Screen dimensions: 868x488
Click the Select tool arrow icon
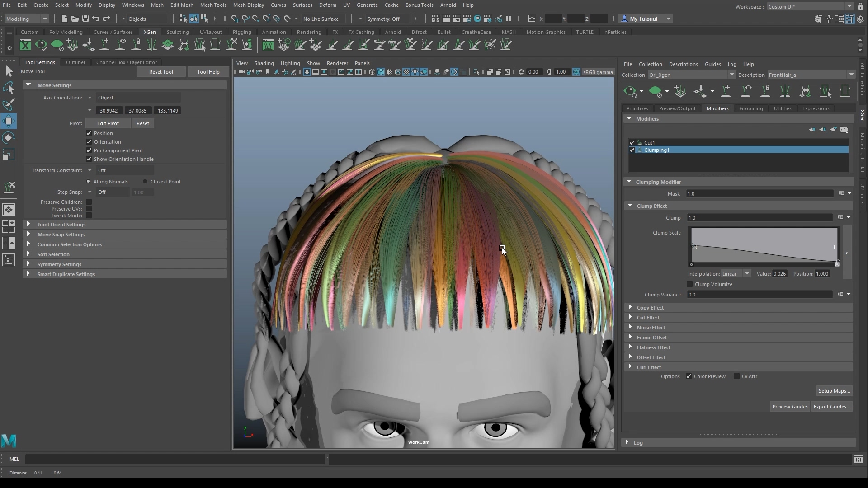point(9,71)
